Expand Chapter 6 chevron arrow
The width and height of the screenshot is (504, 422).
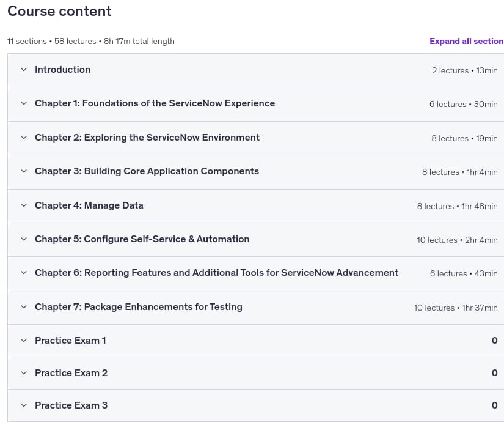[x=24, y=273]
